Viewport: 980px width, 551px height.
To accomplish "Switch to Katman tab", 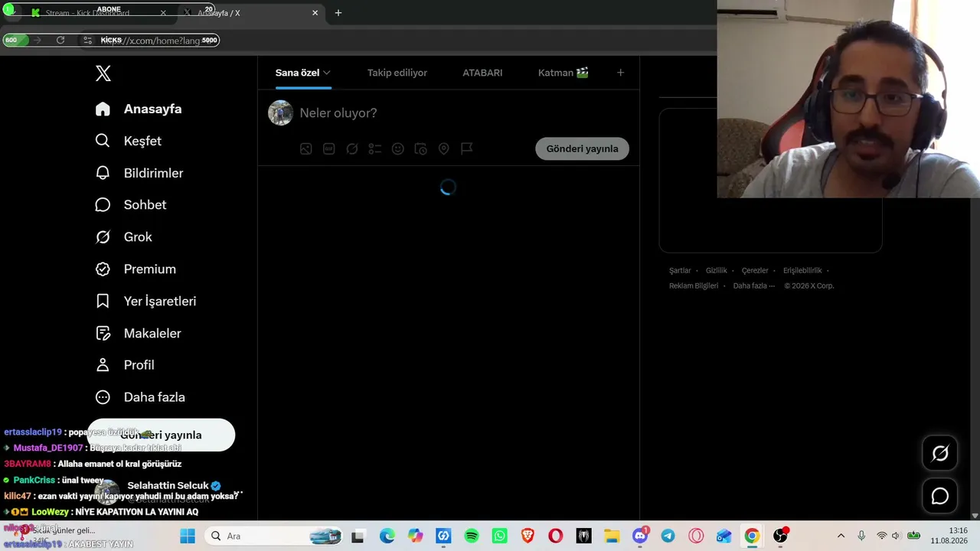I will coord(563,73).
